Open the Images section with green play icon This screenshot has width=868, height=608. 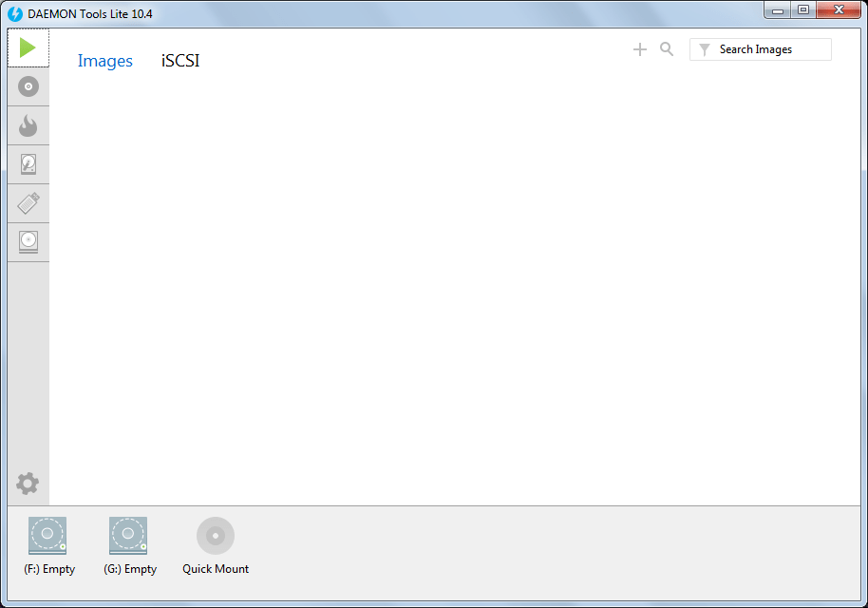(x=28, y=47)
